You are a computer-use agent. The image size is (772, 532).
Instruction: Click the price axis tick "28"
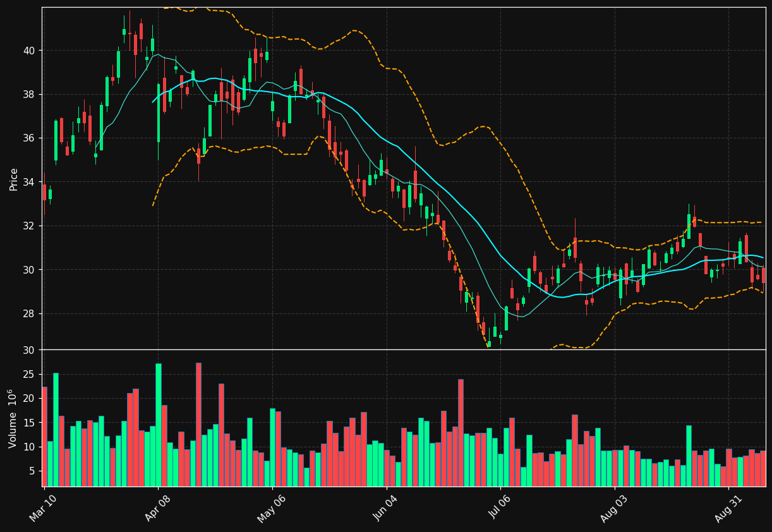(x=30, y=314)
